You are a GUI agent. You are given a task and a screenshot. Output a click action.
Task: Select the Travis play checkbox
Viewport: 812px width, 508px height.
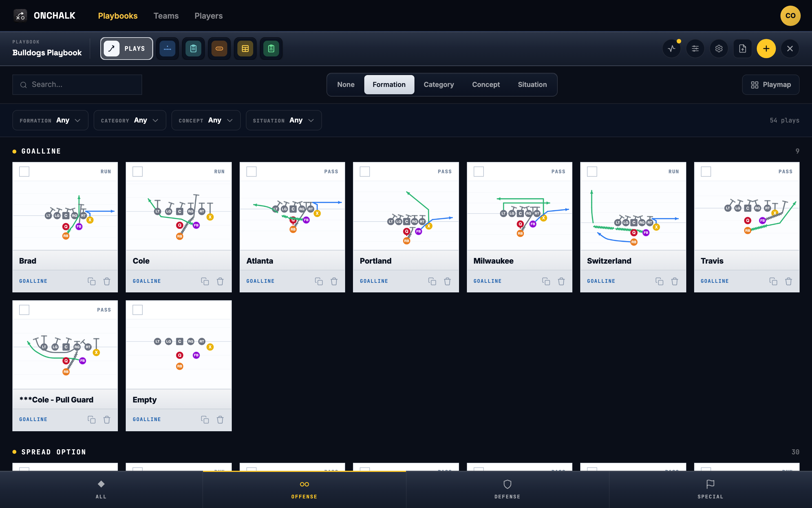tap(706, 171)
